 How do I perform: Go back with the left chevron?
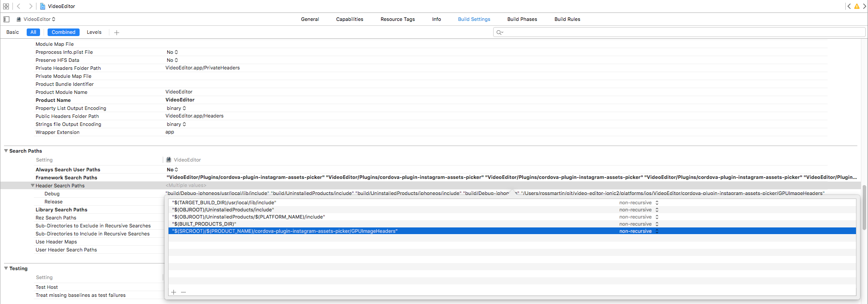(19, 6)
